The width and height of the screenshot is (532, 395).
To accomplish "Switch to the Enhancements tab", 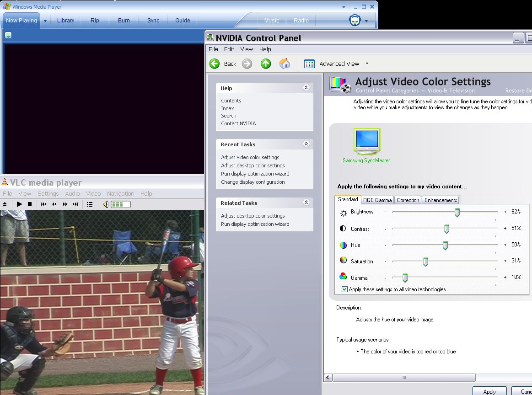I will [441, 200].
